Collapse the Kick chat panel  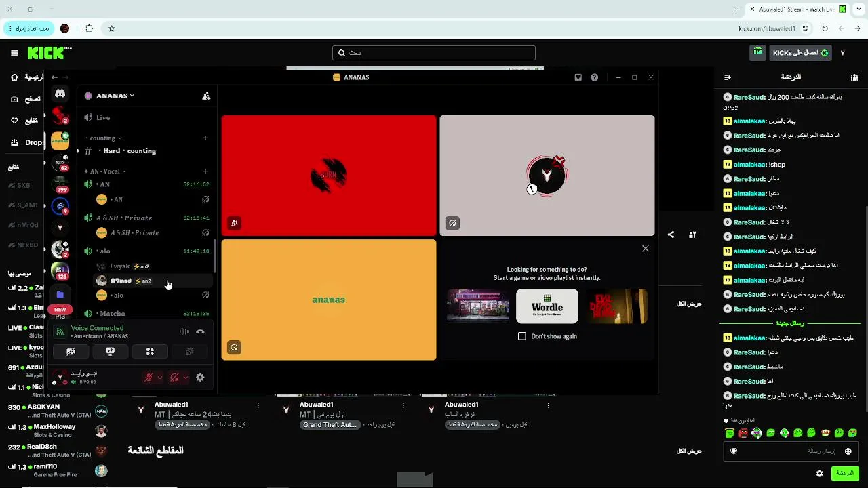[x=728, y=77]
